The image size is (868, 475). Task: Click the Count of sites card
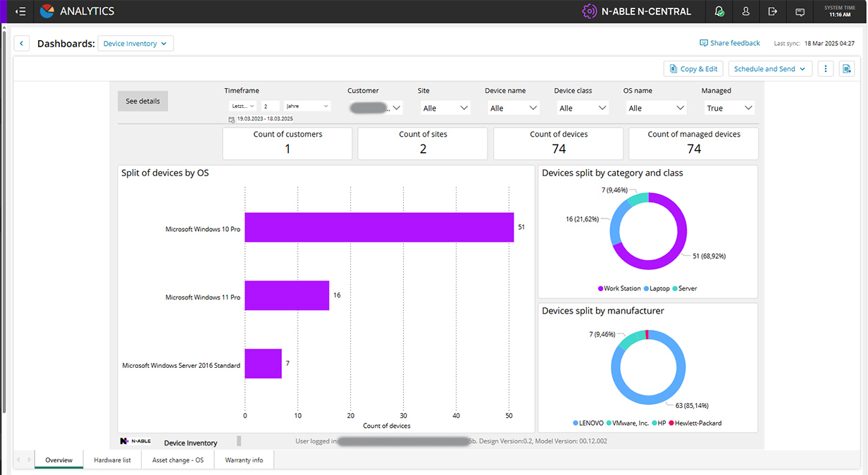point(423,143)
